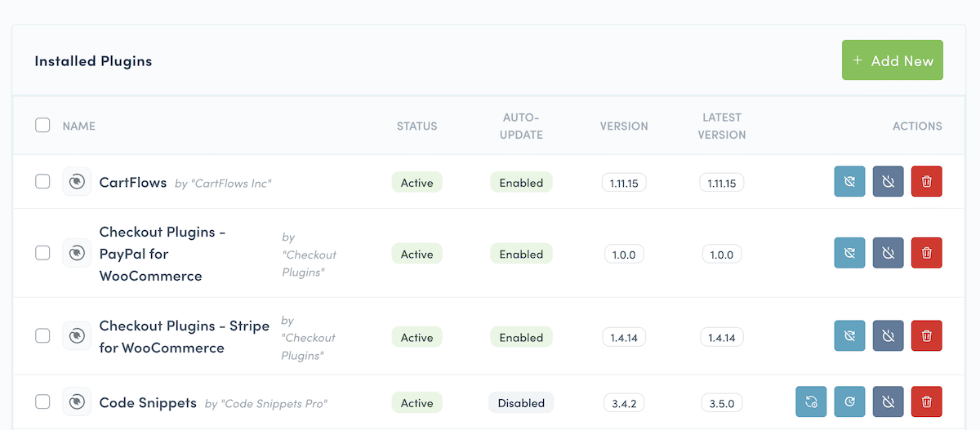This screenshot has height=430, width=980.
Task: Delete Code Snippets trash icon
Action: pos(927,401)
